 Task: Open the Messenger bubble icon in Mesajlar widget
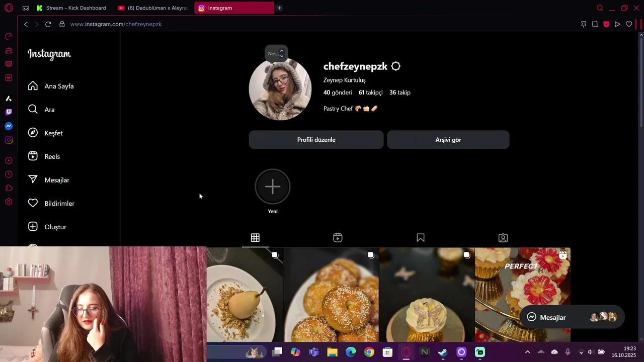[x=531, y=317]
